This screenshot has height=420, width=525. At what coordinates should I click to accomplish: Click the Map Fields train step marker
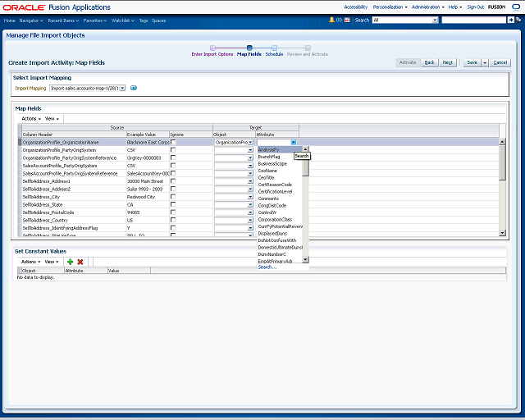249,48
